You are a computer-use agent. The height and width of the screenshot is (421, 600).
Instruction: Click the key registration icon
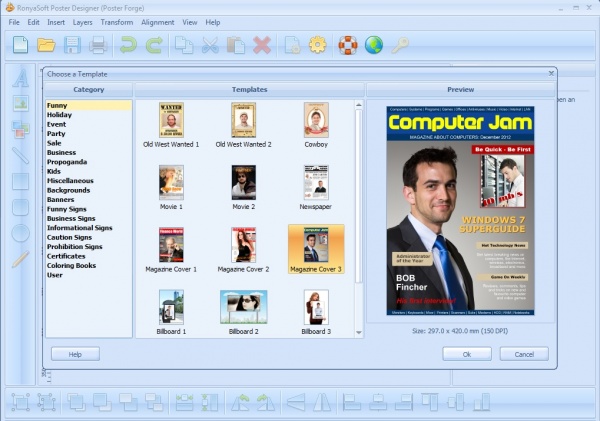coord(400,45)
